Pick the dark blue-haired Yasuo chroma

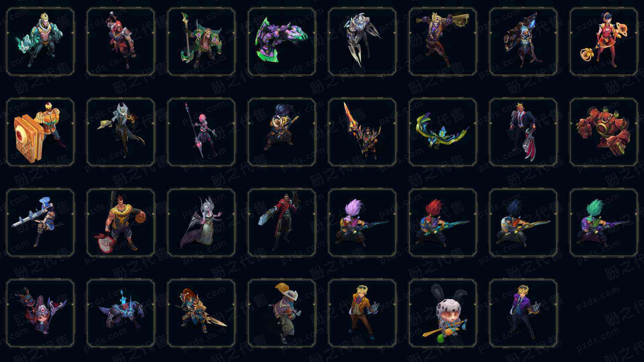(x=523, y=223)
